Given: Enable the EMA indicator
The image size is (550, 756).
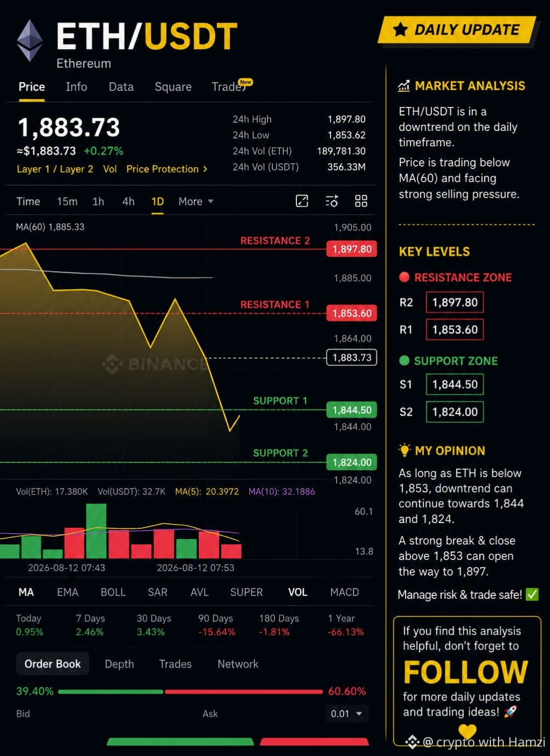Looking at the screenshot, I should tap(68, 592).
